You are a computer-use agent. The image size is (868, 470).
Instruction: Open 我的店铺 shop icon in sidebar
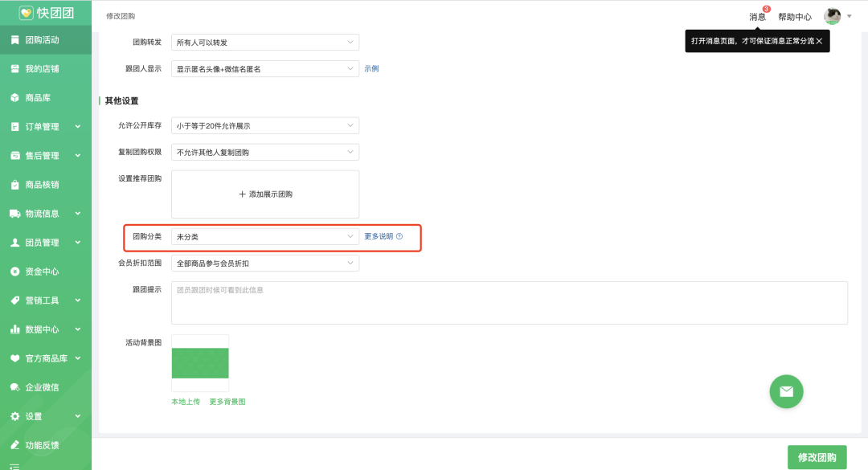[x=15, y=69]
